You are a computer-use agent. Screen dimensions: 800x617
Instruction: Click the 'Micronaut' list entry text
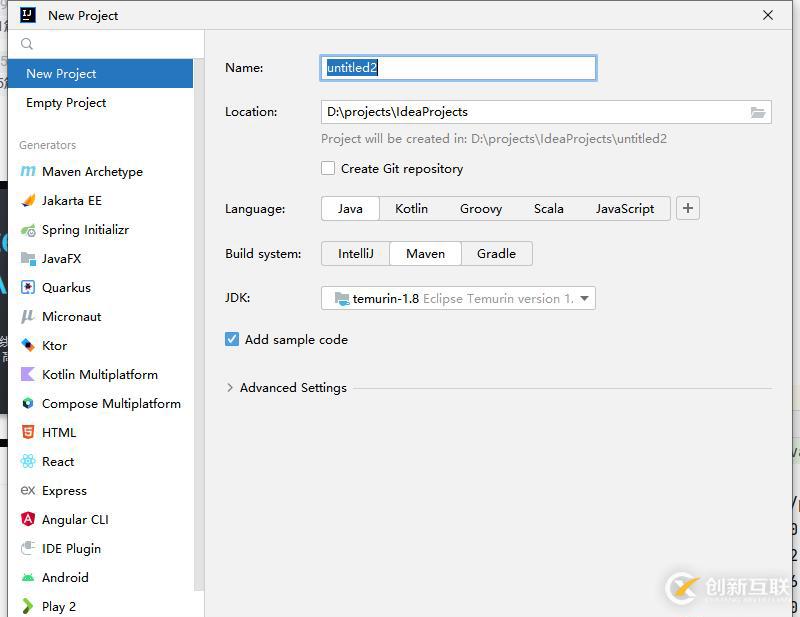pyautogui.click(x=71, y=317)
